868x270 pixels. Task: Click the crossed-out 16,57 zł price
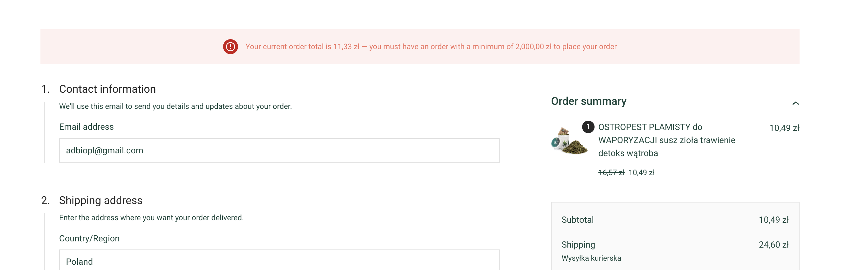coord(611,173)
